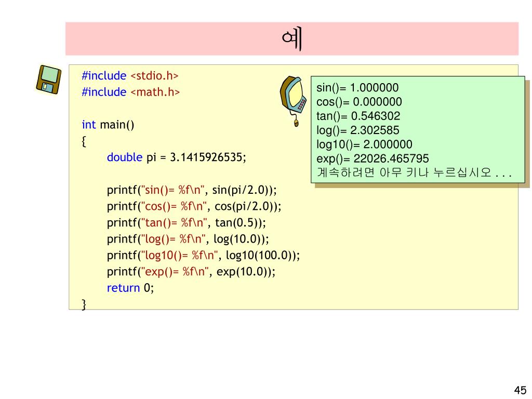
Task: Click the printf line with tan(0.5)
Action: point(187,222)
